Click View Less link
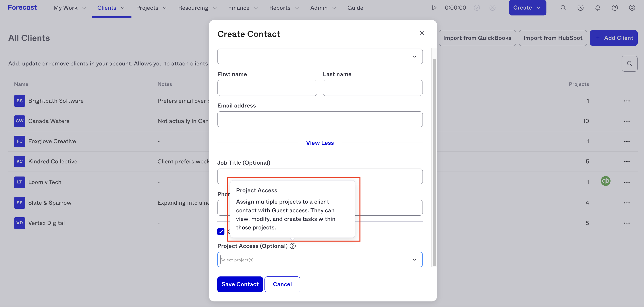This screenshot has width=644, height=307. tap(320, 143)
